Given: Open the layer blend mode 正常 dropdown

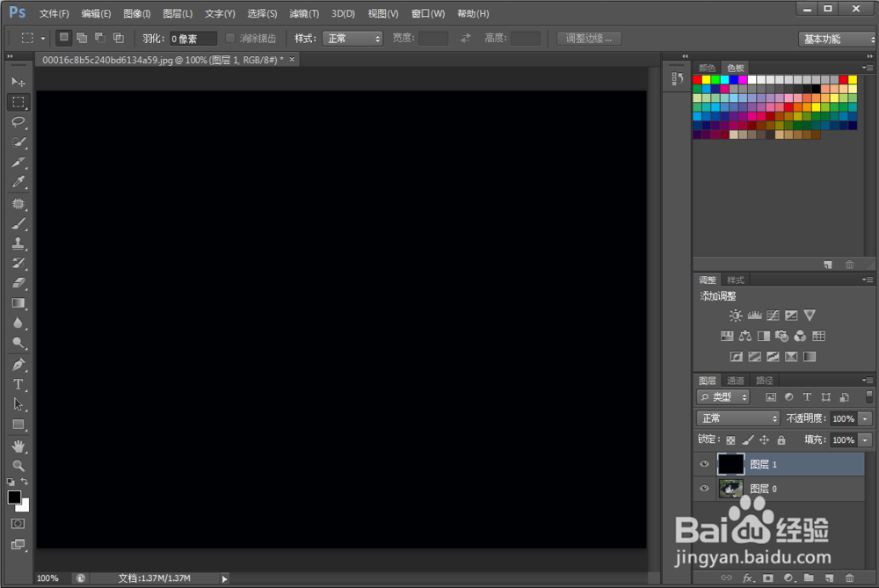Looking at the screenshot, I should coord(737,418).
